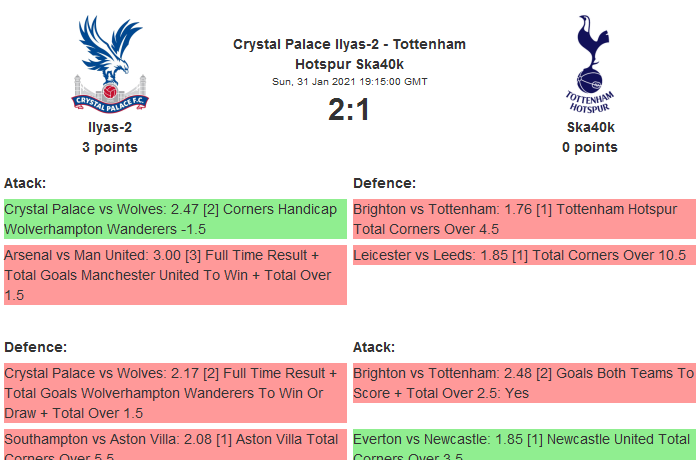700x460 pixels.
Task: Select the Ilyas-2 player name
Action: coord(110,127)
